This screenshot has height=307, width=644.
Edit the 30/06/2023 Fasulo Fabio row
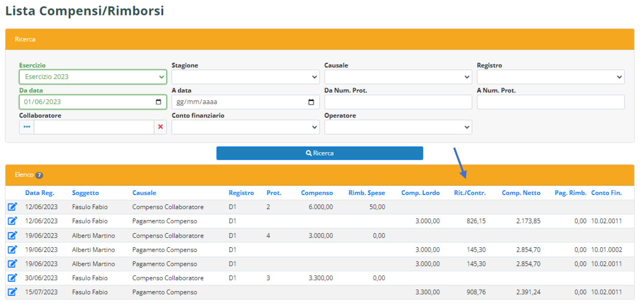tap(12, 278)
